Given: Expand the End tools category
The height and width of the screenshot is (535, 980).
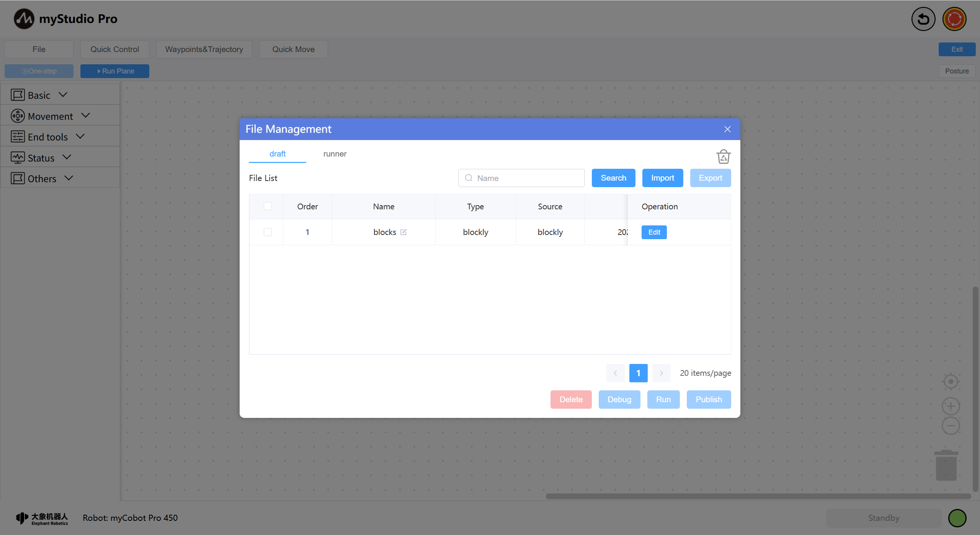Looking at the screenshot, I should point(48,137).
